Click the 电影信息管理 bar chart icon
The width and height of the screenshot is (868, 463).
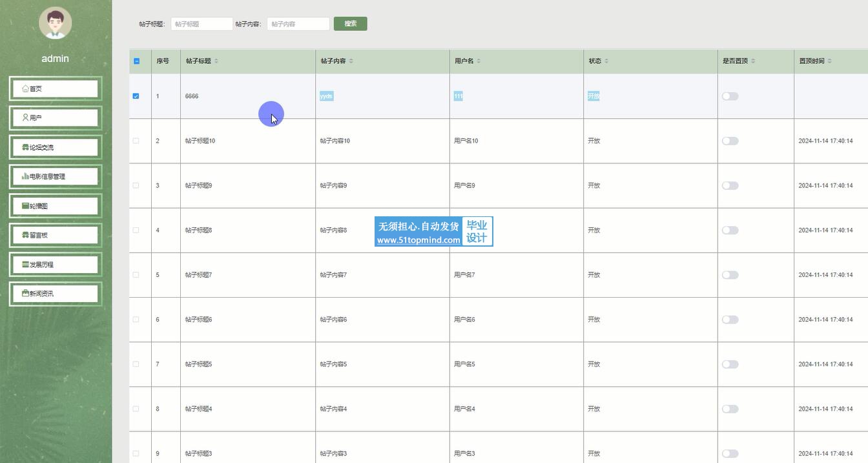tap(25, 176)
